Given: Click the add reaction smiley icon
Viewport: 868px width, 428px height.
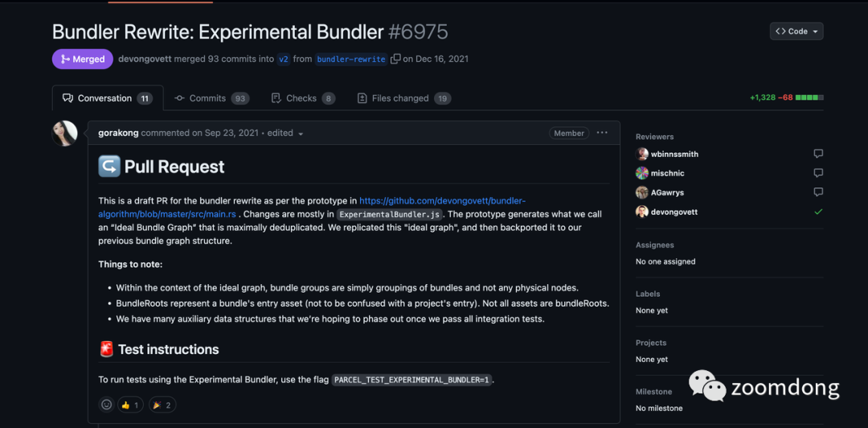Looking at the screenshot, I should click(x=106, y=405).
